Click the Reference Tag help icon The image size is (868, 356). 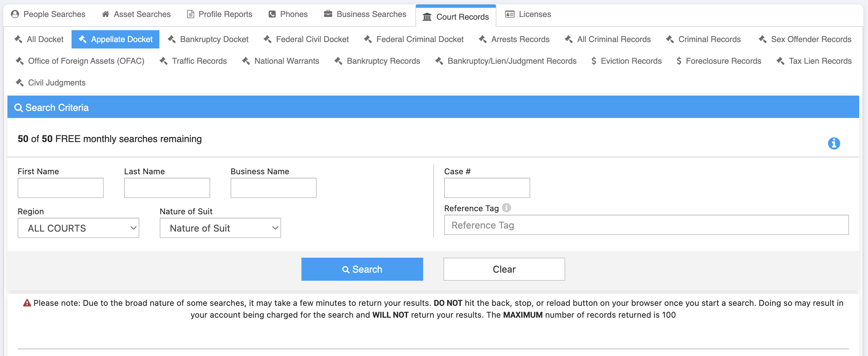(x=506, y=207)
